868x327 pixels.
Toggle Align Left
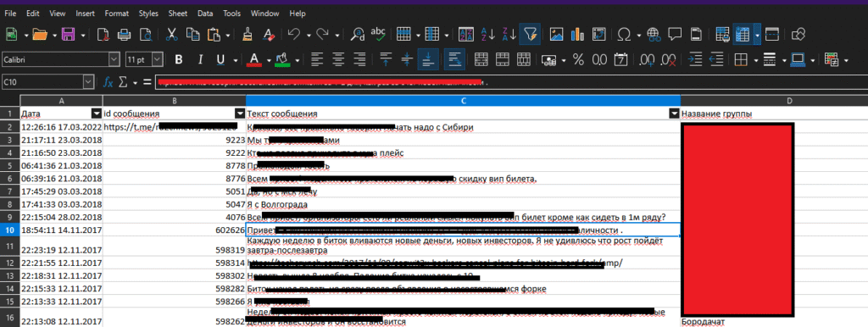click(317, 59)
